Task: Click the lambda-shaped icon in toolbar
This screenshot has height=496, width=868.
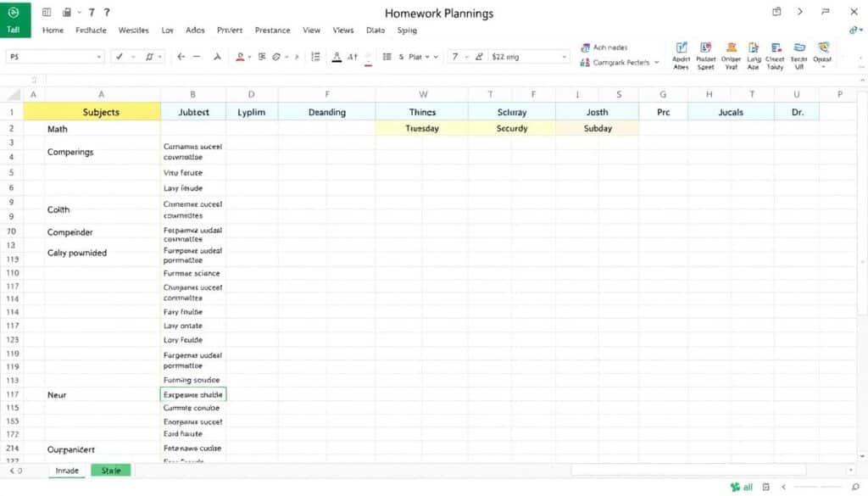Action: (217, 57)
